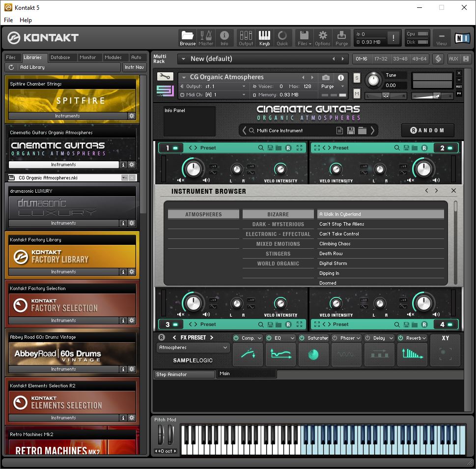
Task: Expand core 3 view icon
Action: [x=299, y=324]
